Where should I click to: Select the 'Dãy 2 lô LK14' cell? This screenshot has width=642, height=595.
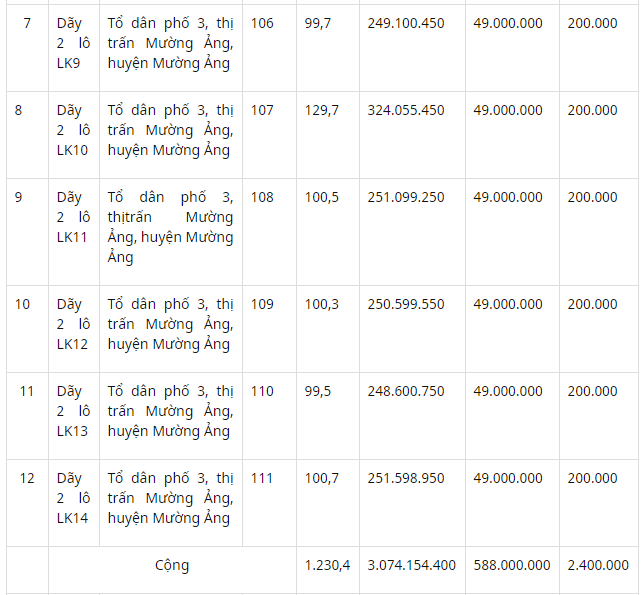click(74, 503)
